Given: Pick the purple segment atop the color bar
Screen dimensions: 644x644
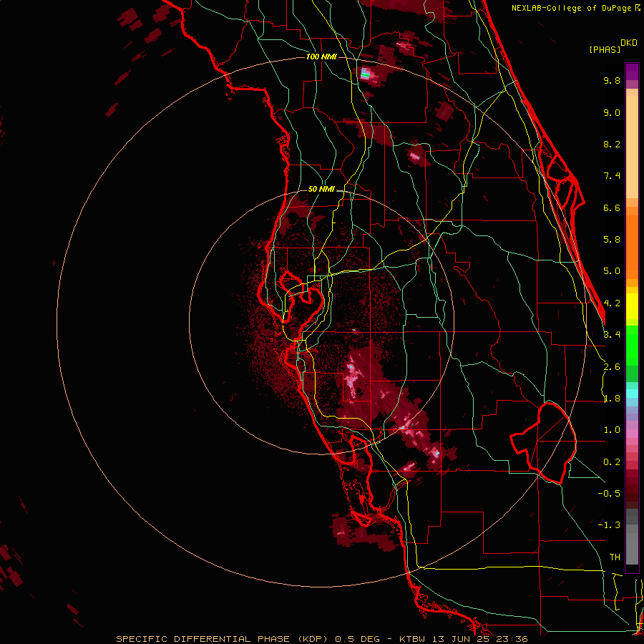Looking at the screenshot, I should coord(632,72).
